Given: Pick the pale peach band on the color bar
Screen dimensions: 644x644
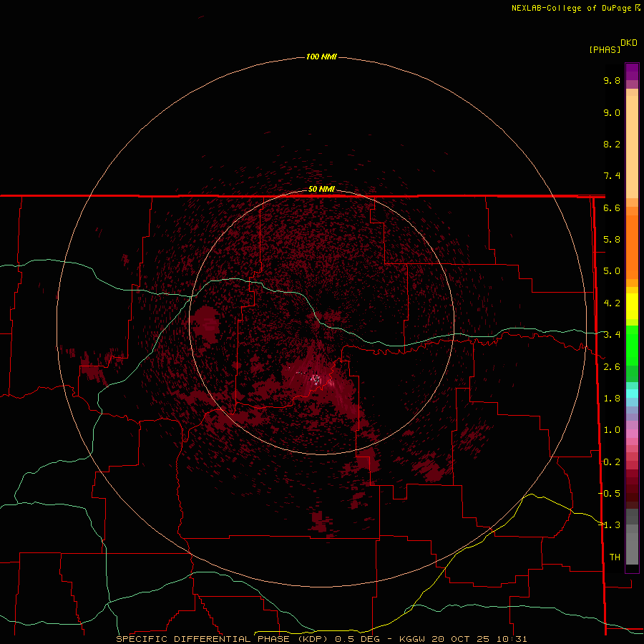Looking at the screenshot, I should [x=632, y=147].
